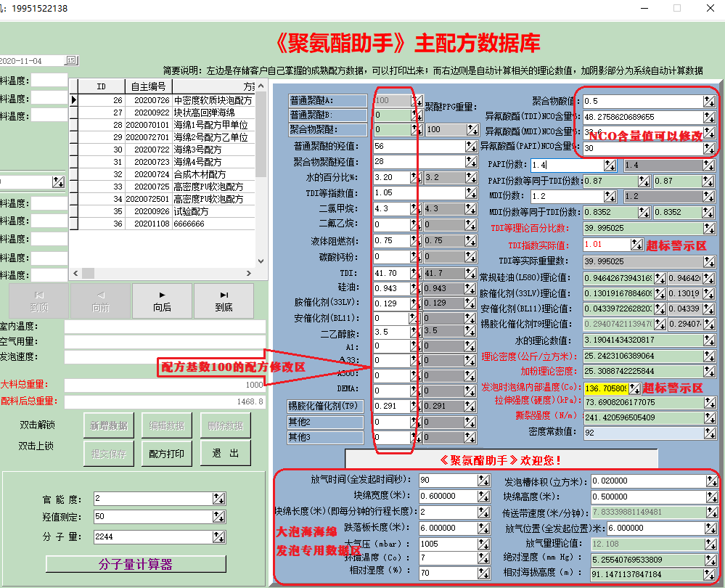Click the TDI等指数值 input field
This screenshot has height=588, width=725.
tap(391, 193)
